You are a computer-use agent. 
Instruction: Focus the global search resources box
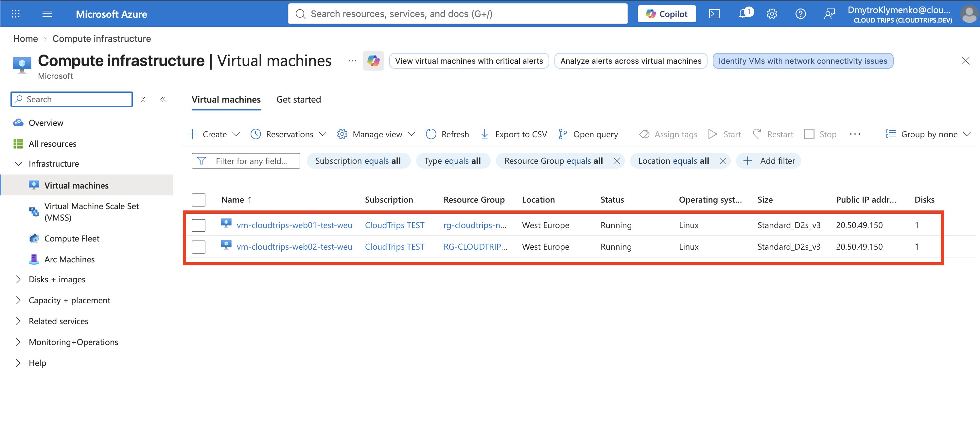458,14
